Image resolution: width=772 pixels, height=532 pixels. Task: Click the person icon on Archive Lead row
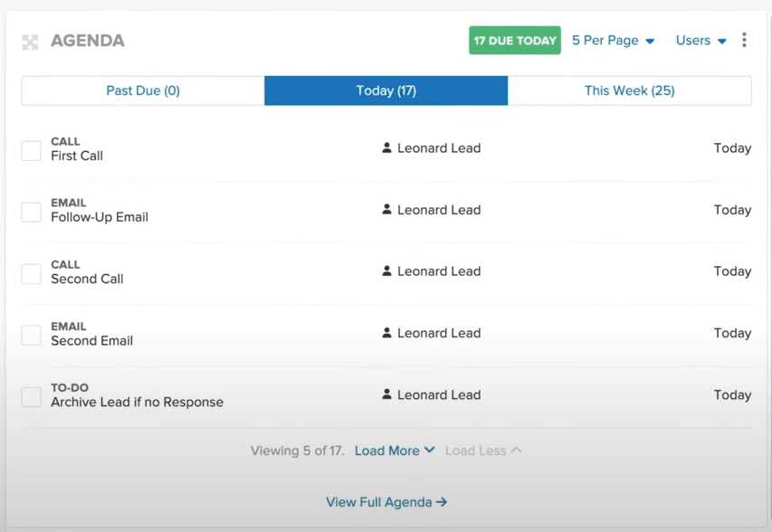pos(388,394)
